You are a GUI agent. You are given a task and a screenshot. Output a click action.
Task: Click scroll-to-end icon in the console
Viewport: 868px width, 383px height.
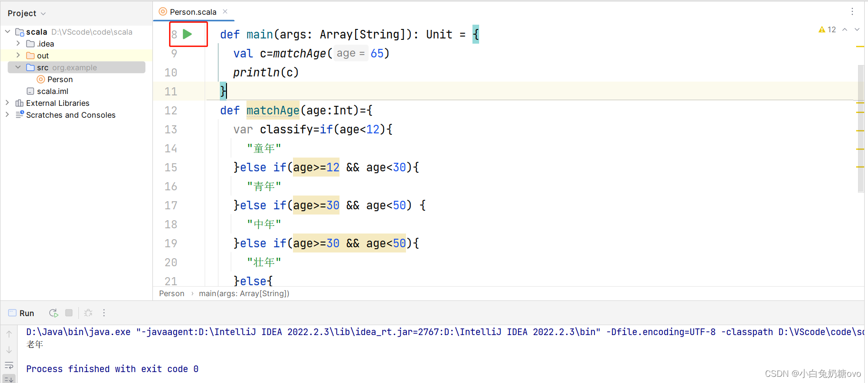(9, 379)
